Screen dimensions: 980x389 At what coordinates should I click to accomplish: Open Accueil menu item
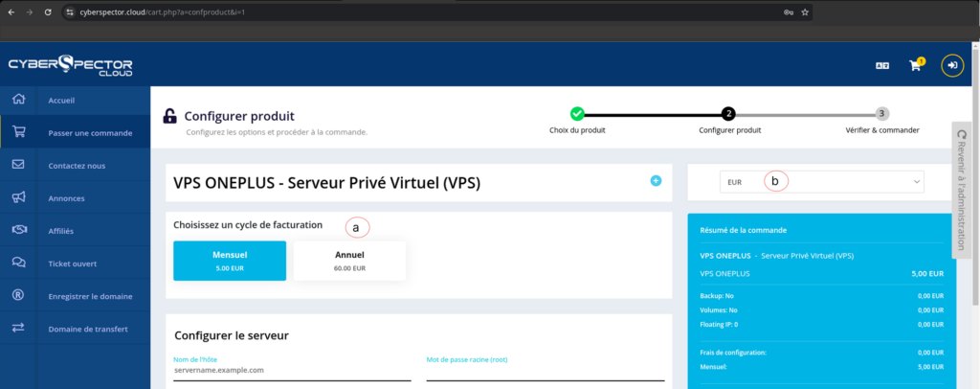62,100
